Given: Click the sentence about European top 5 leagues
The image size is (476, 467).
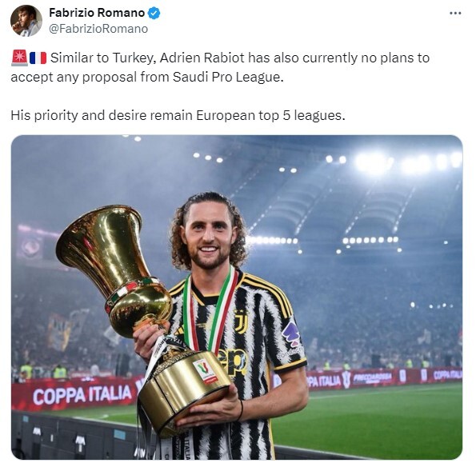Looking at the screenshot, I should [178, 116].
